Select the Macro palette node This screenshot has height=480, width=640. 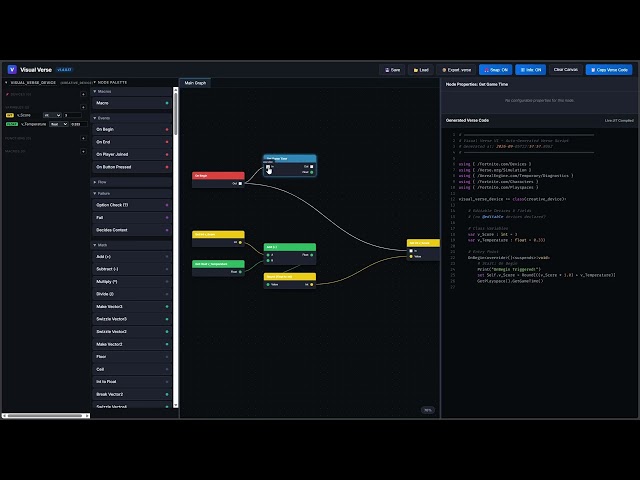click(x=131, y=103)
